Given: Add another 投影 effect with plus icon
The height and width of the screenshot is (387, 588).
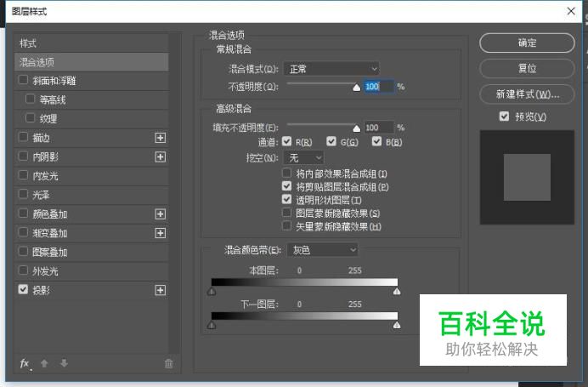Looking at the screenshot, I should point(160,290).
